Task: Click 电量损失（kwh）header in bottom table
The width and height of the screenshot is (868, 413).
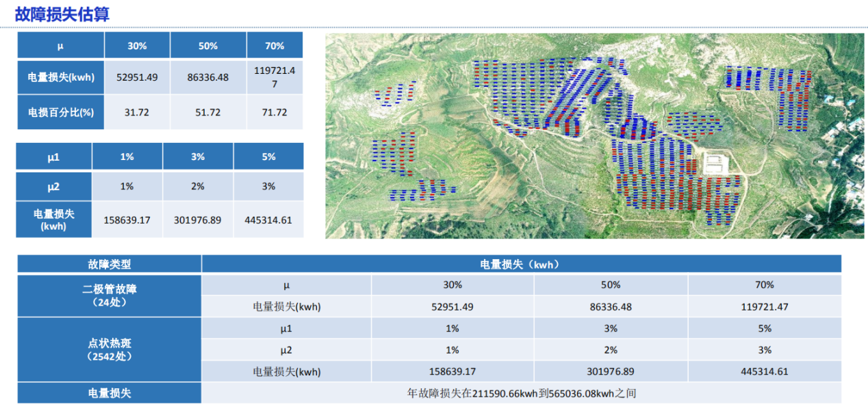Action: coord(522,264)
